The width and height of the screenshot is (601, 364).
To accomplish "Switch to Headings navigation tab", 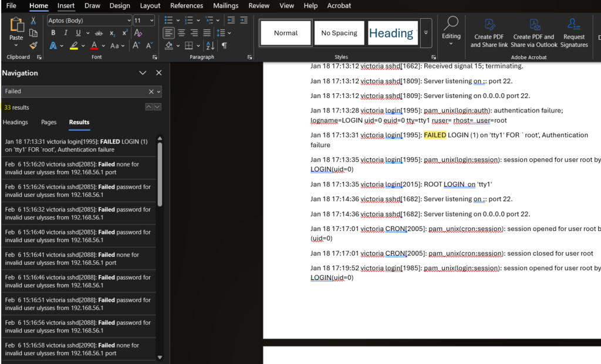I will [15, 122].
